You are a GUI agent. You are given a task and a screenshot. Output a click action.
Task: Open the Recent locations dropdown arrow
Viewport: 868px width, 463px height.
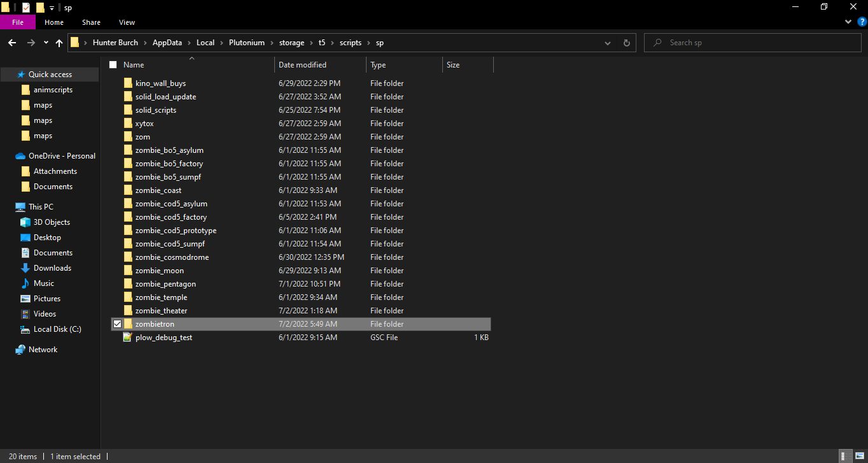pyautogui.click(x=46, y=43)
